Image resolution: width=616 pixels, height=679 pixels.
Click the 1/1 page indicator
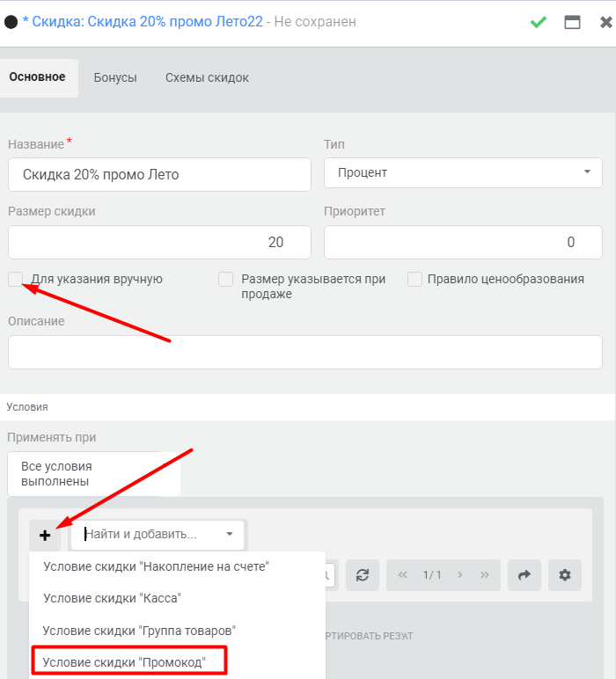pyautogui.click(x=432, y=575)
